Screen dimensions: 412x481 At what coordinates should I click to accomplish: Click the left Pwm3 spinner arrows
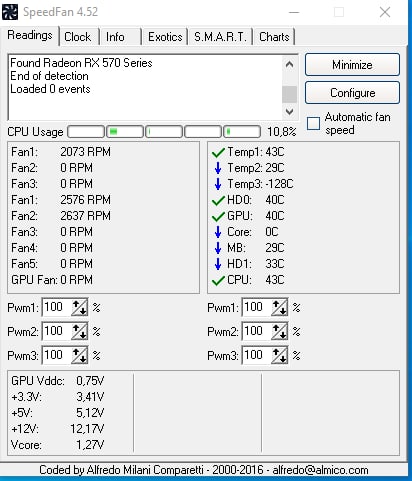(x=79, y=355)
